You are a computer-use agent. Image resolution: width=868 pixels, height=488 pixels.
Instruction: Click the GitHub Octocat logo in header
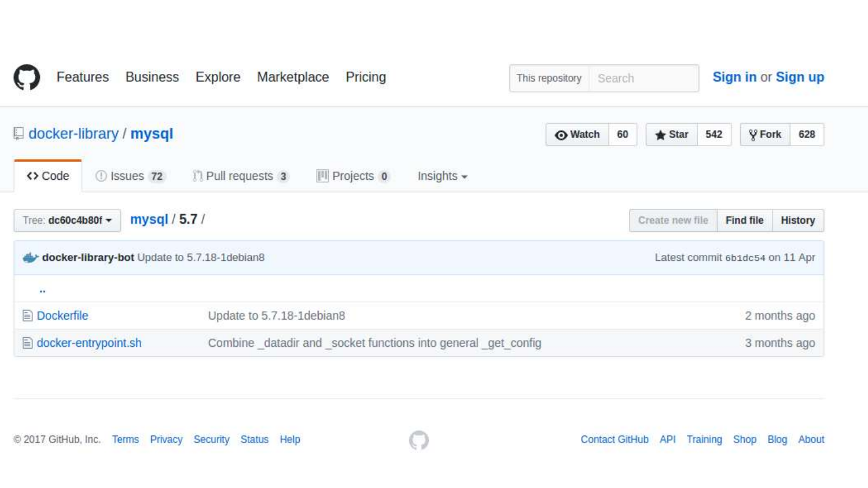[27, 77]
